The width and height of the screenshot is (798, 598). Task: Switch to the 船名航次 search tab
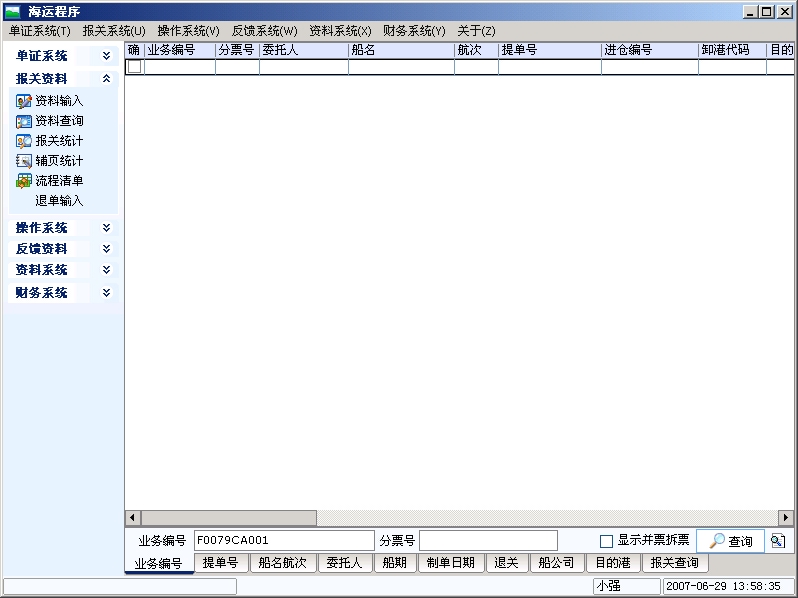click(x=282, y=563)
